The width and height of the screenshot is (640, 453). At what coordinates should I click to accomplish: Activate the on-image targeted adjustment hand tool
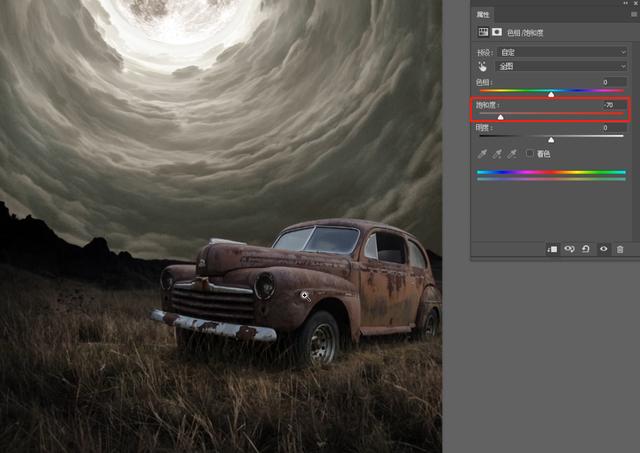[x=482, y=66]
